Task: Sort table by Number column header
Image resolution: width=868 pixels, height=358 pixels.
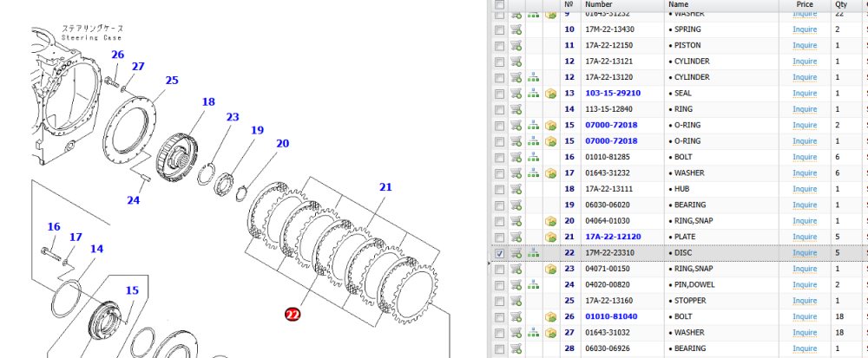Action: (x=600, y=3)
